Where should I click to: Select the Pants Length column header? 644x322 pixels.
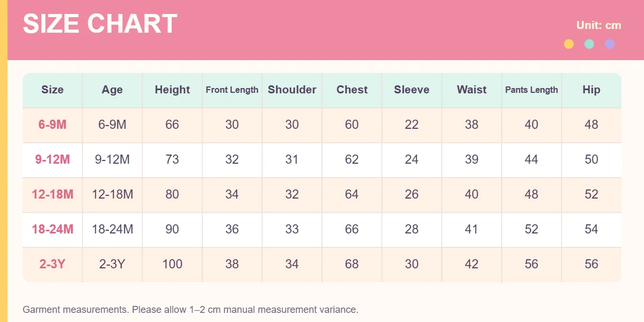point(532,90)
